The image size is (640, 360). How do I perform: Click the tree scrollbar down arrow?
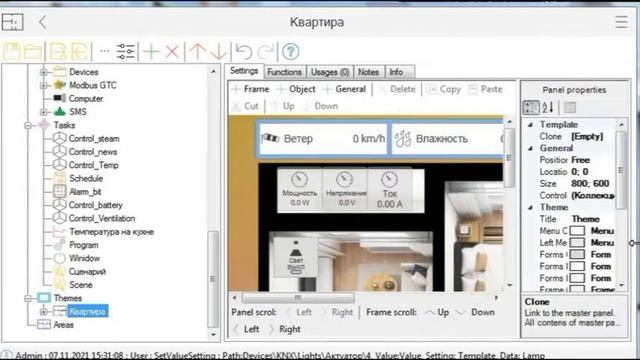click(x=213, y=335)
